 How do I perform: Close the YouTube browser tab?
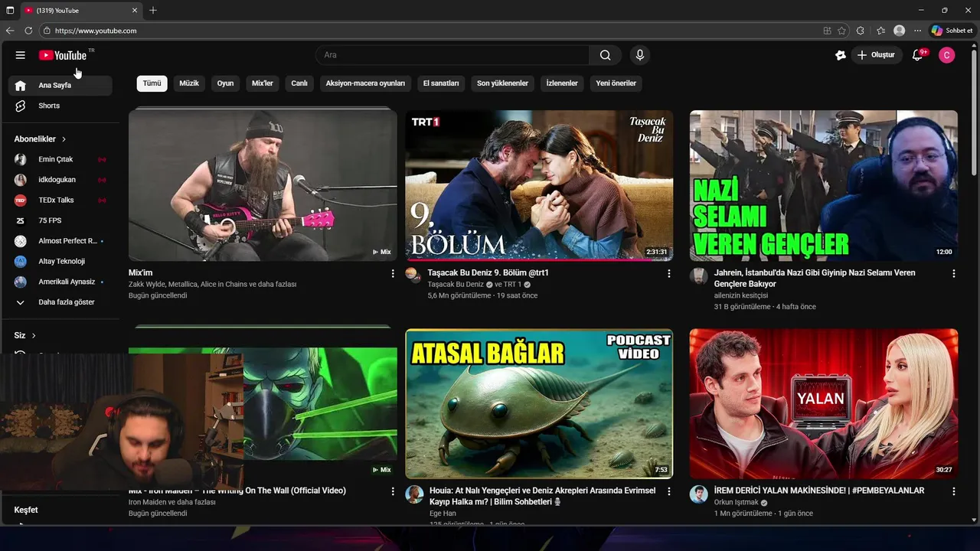136,11
